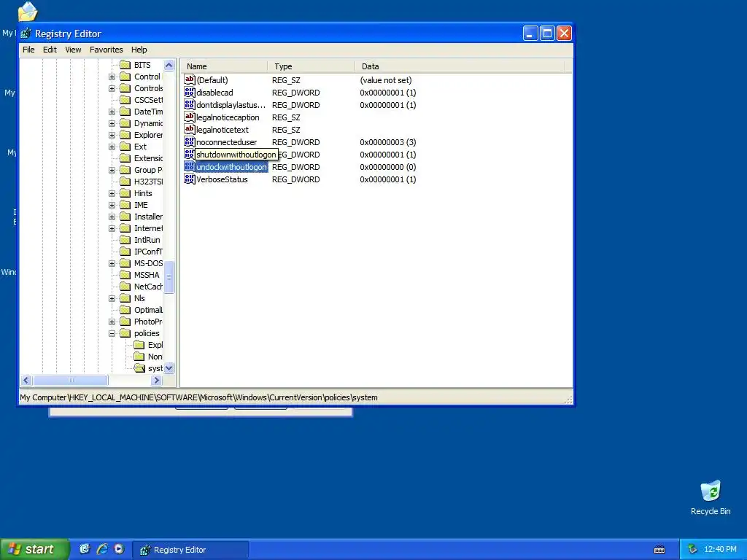Viewport: 747px width, 560px height.
Task: Click the taskbar clock showing 12:40 PM
Action: click(x=720, y=550)
